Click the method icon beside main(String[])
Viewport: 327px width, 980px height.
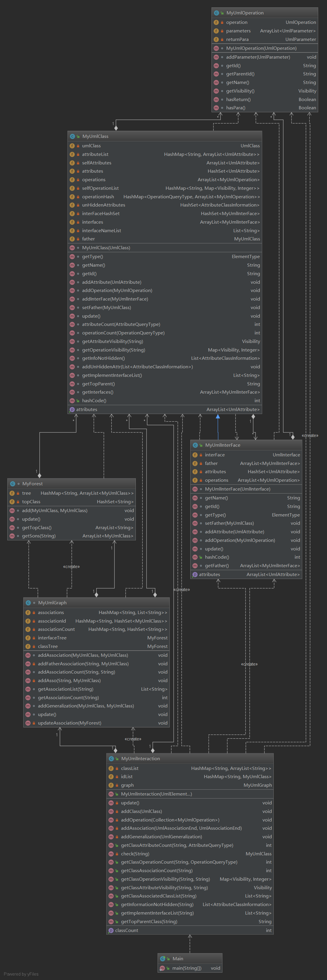pos(163,968)
